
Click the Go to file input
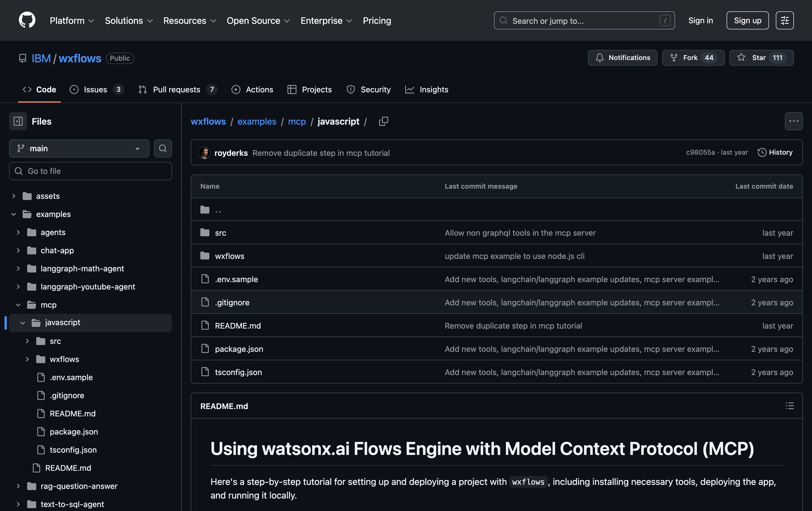click(90, 171)
